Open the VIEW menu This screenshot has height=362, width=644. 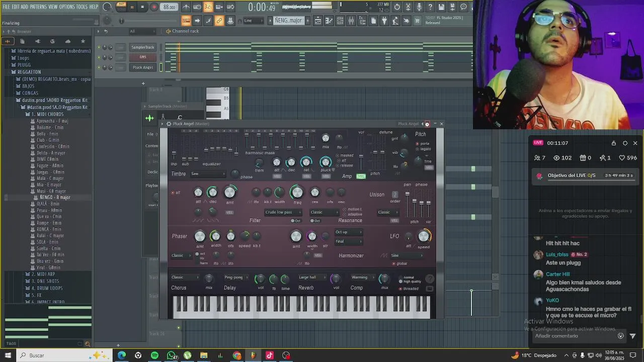click(x=53, y=7)
